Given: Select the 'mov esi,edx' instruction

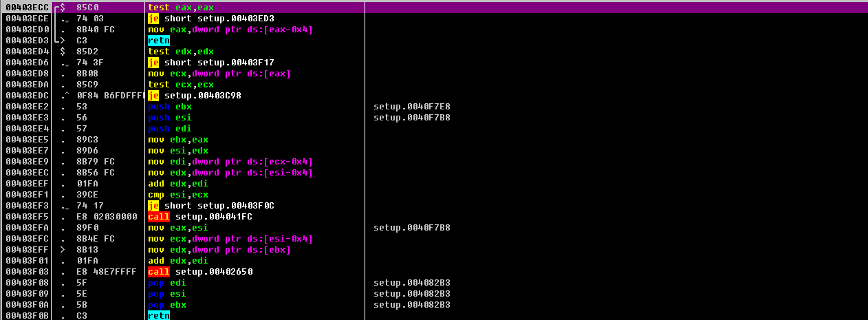Looking at the screenshot, I should pos(178,151).
